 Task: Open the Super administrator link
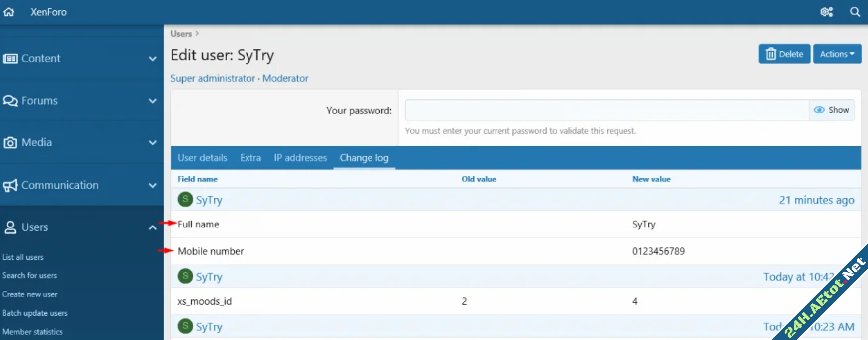[x=213, y=78]
